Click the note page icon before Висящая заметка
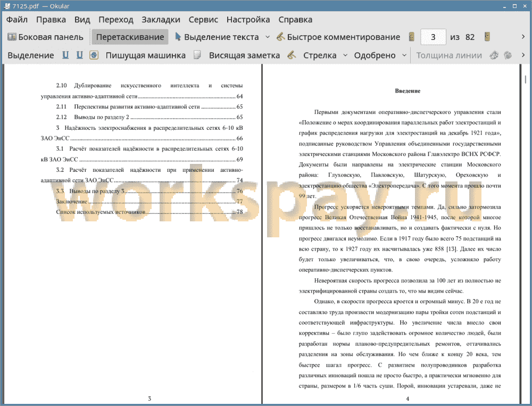The width and height of the screenshot is (532, 406). [197, 55]
